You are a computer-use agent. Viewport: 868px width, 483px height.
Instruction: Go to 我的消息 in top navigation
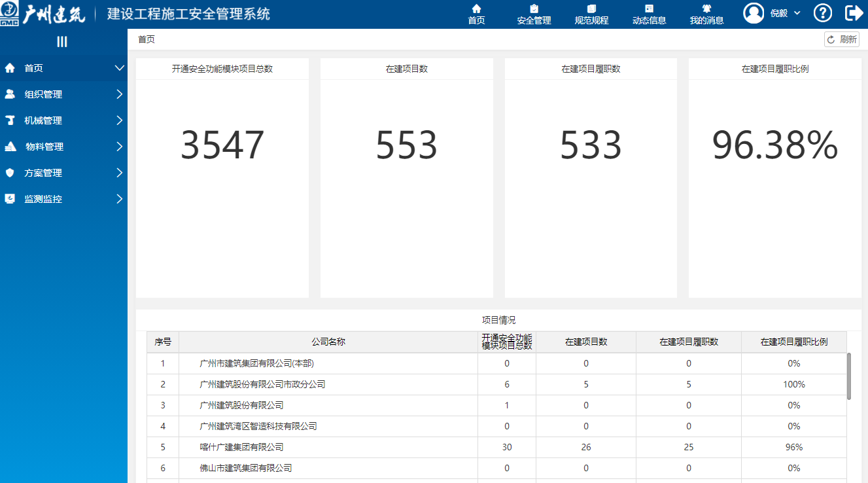click(706, 14)
